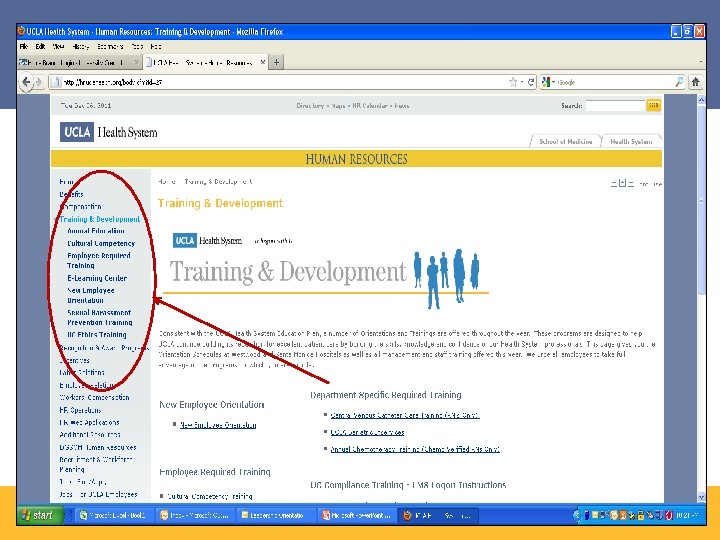Click Training & Development sidebar heading
The height and width of the screenshot is (540, 720).
pos(100,219)
